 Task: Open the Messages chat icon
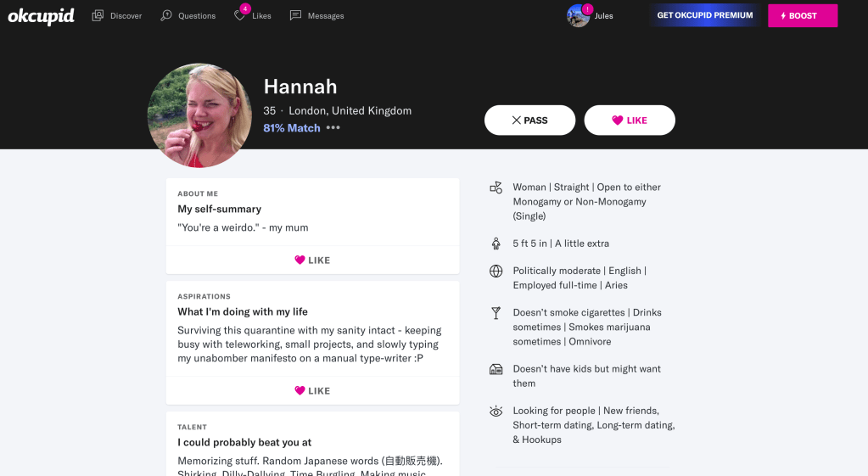(x=295, y=15)
